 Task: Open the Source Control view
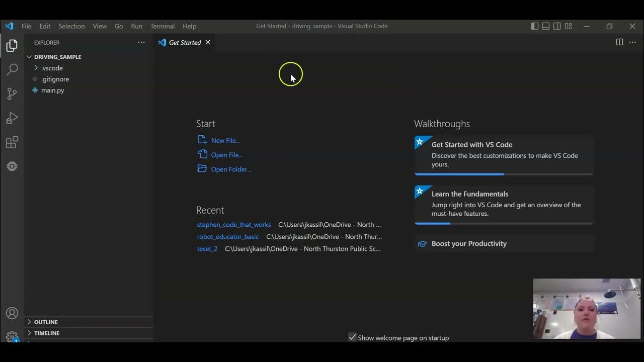[x=12, y=94]
